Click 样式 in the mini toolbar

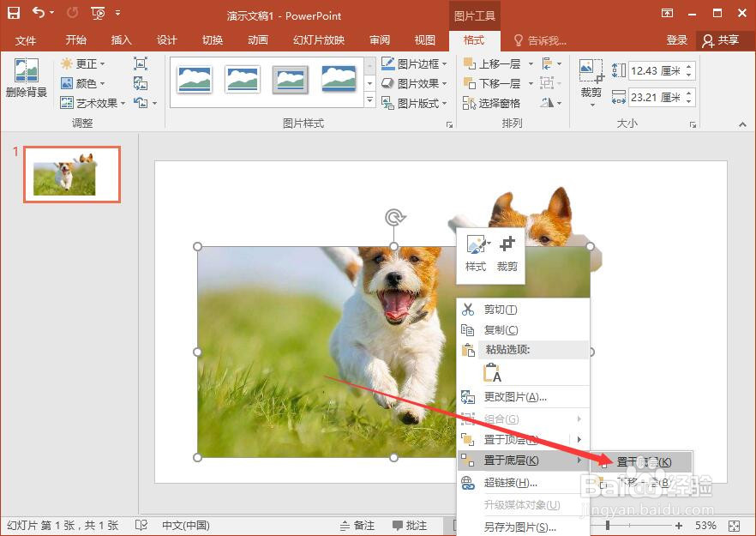tap(476, 254)
